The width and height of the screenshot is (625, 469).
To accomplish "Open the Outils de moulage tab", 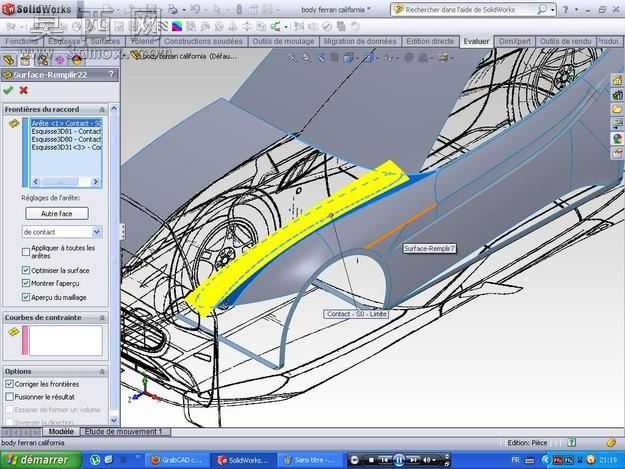I will tap(283, 41).
